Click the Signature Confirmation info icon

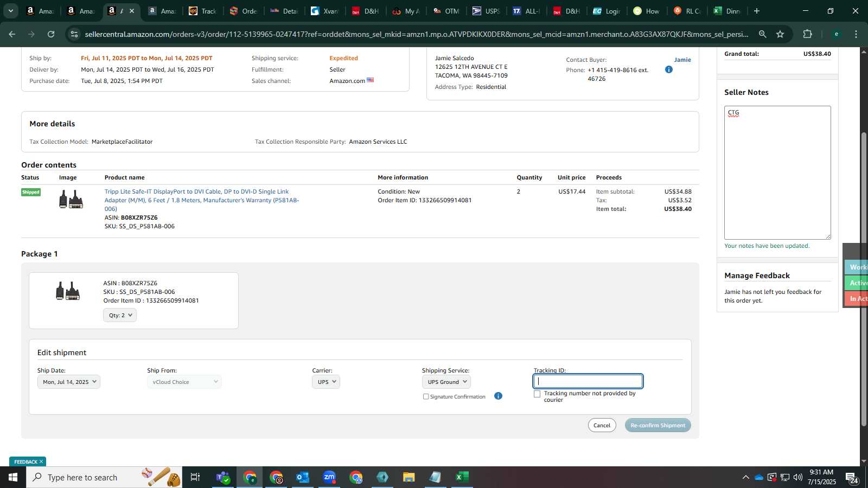point(498,396)
